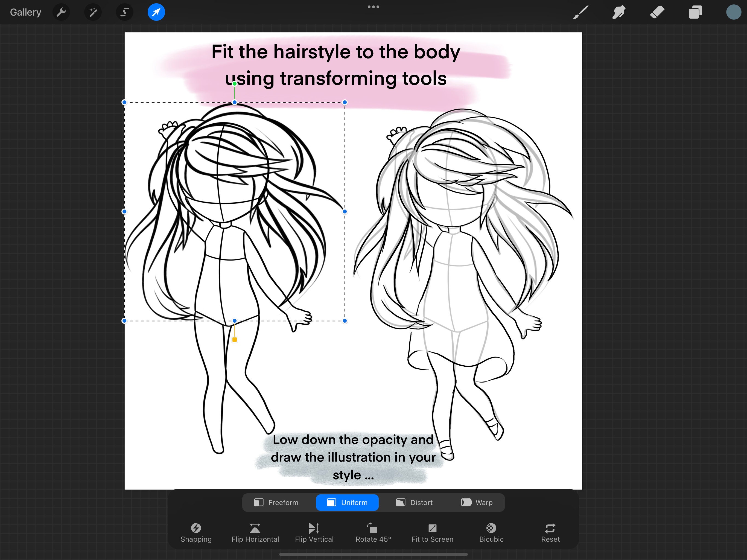Switch to Distort transform mode
The image size is (747, 560).
[x=415, y=502]
